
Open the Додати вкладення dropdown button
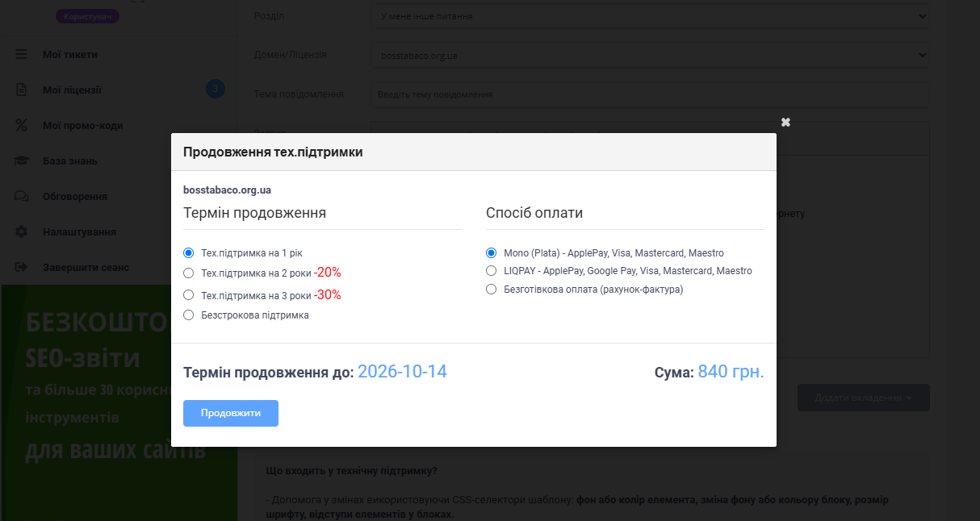click(x=863, y=398)
